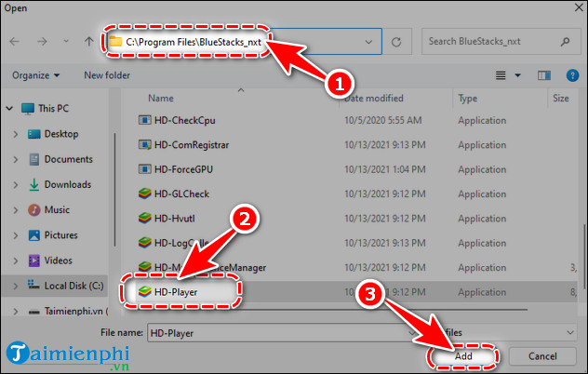588x374 pixels.
Task: Expand the Videos tree node
Action: (x=16, y=260)
